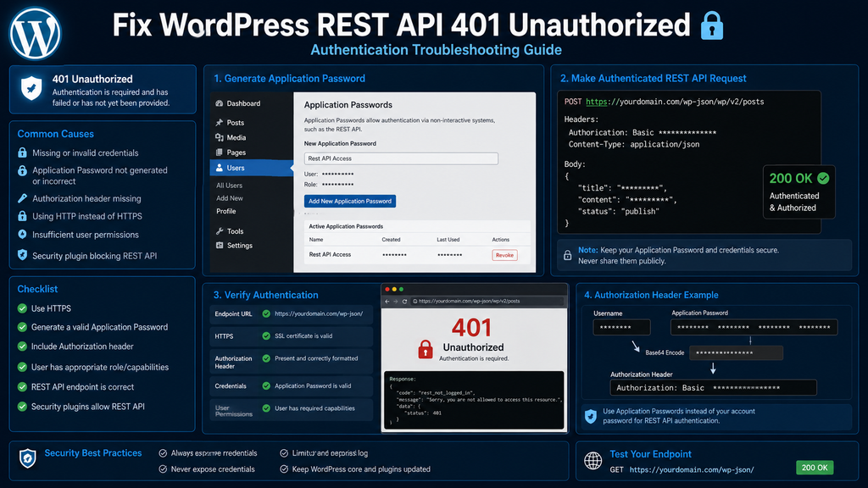
Task: Toggle the Keep WordPress core and plugins updated check
Action: point(284,469)
